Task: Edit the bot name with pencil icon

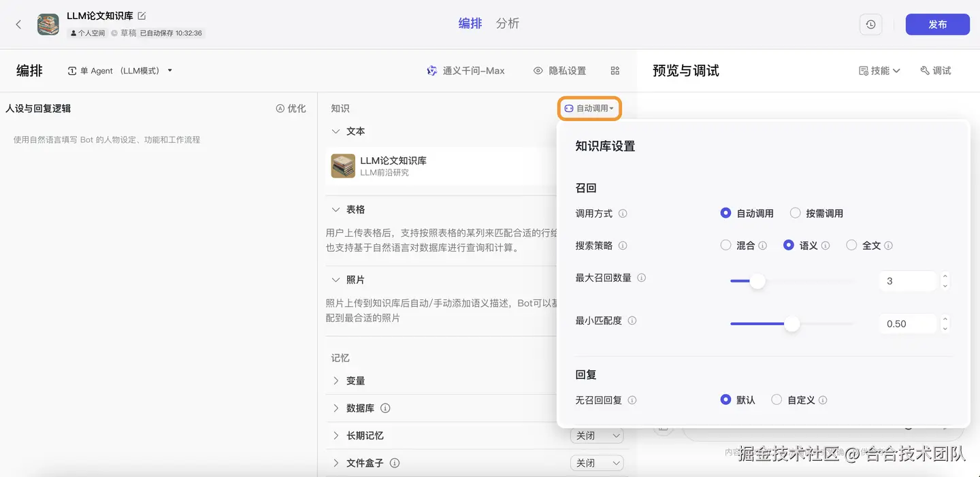Action: 142,16
